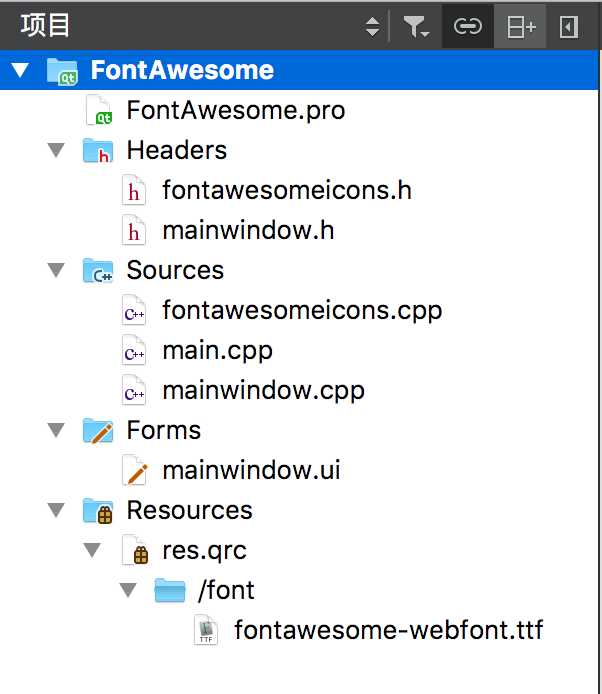Select fontawesome-webfont.ttf file name

click(388, 630)
